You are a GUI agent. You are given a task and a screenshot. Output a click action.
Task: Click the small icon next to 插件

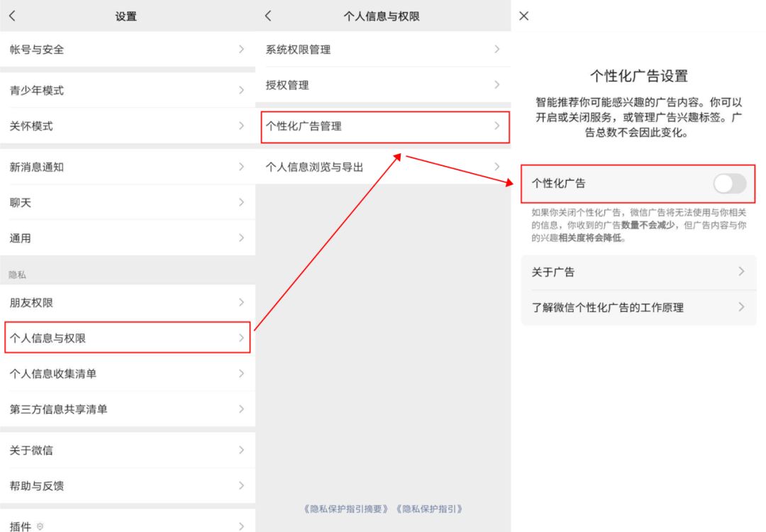[x=40, y=526]
